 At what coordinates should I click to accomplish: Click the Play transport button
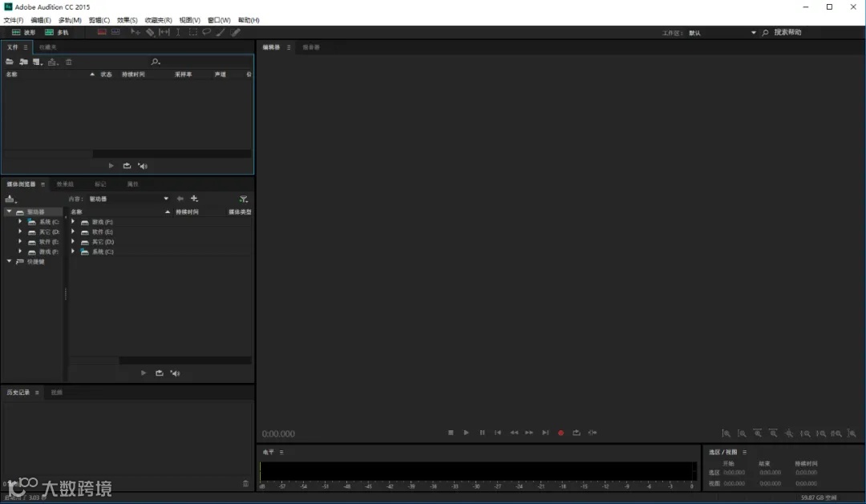click(x=466, y=433)
